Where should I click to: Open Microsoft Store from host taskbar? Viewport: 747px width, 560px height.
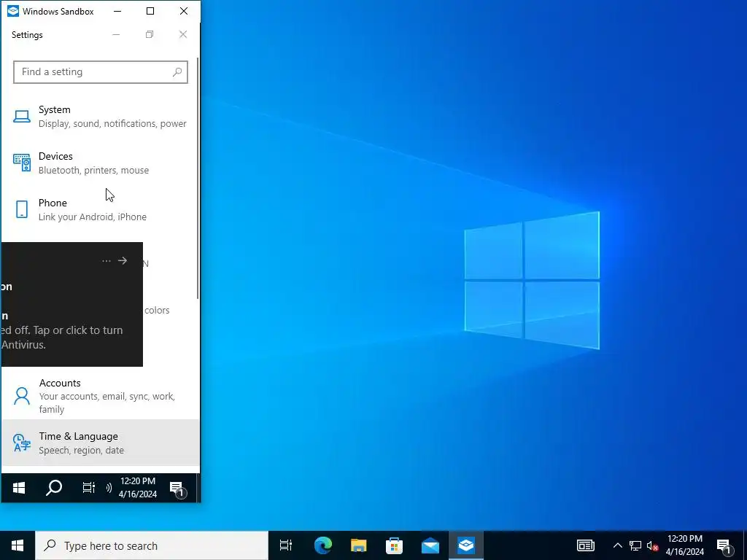click(x=395, y=545)
